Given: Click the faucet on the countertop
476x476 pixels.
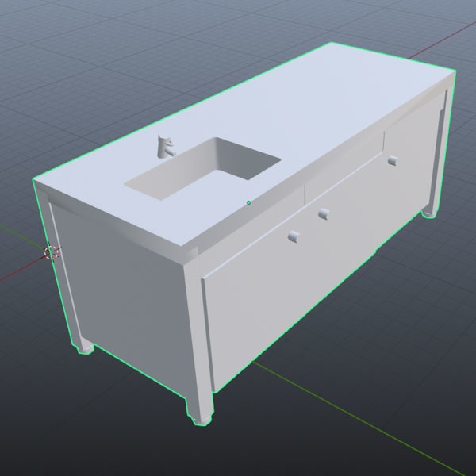Looking at the screenshot, I should [x=166, y=146].
